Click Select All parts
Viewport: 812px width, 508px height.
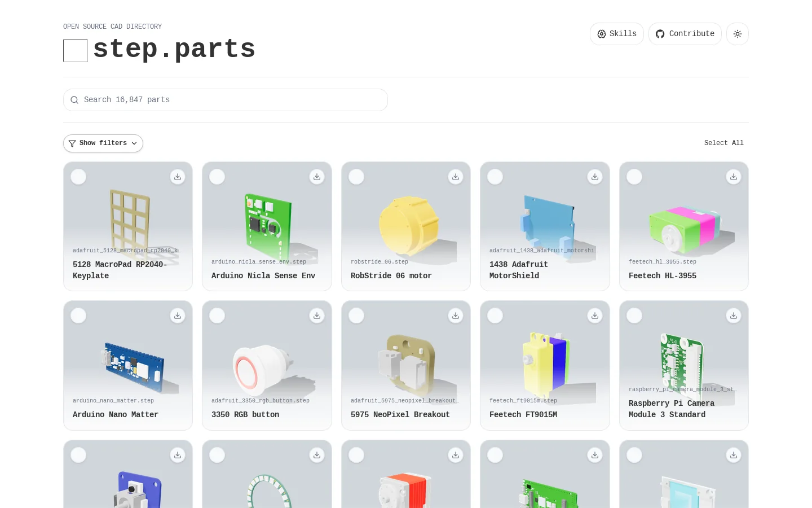724,143
